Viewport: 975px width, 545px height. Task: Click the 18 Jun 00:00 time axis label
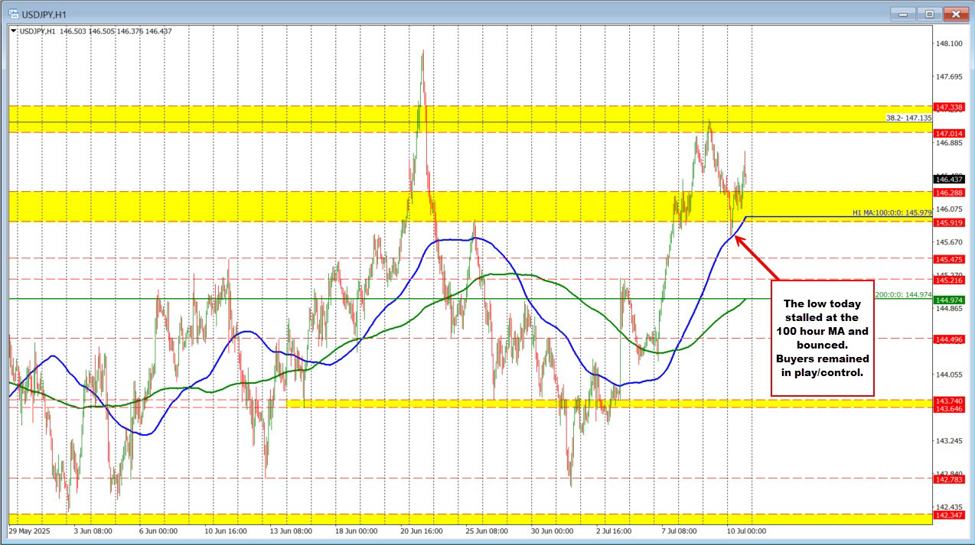pos(356,531)
